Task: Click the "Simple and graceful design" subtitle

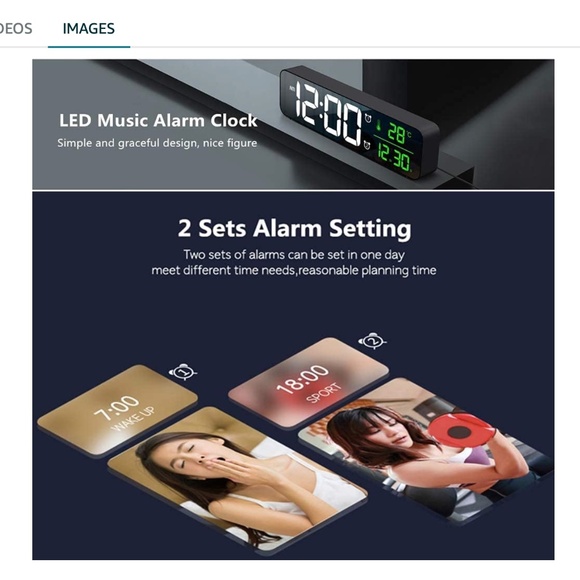Action: point(157,143)
